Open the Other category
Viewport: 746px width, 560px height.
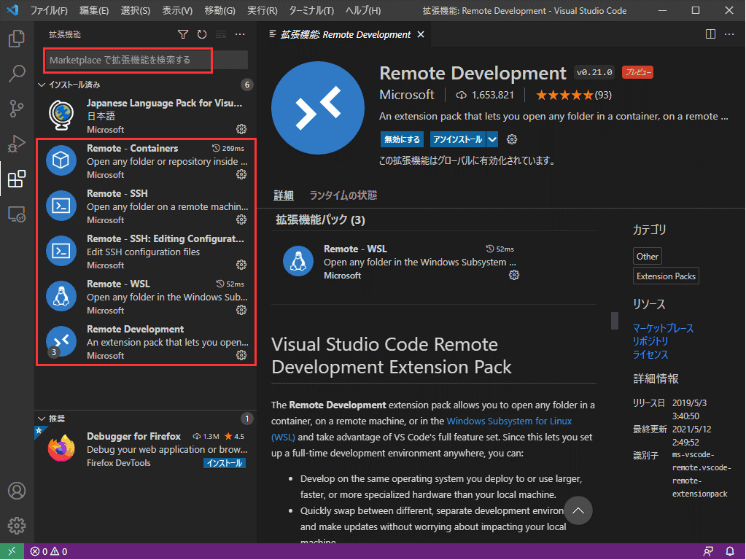click(647, 257)
